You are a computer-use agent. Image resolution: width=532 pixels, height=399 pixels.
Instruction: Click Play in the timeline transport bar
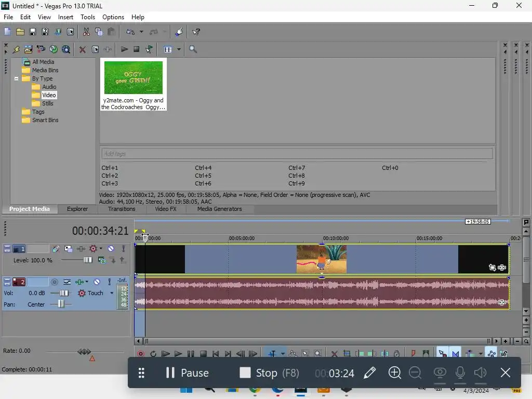pyautogui.click(x=178, y=354)
